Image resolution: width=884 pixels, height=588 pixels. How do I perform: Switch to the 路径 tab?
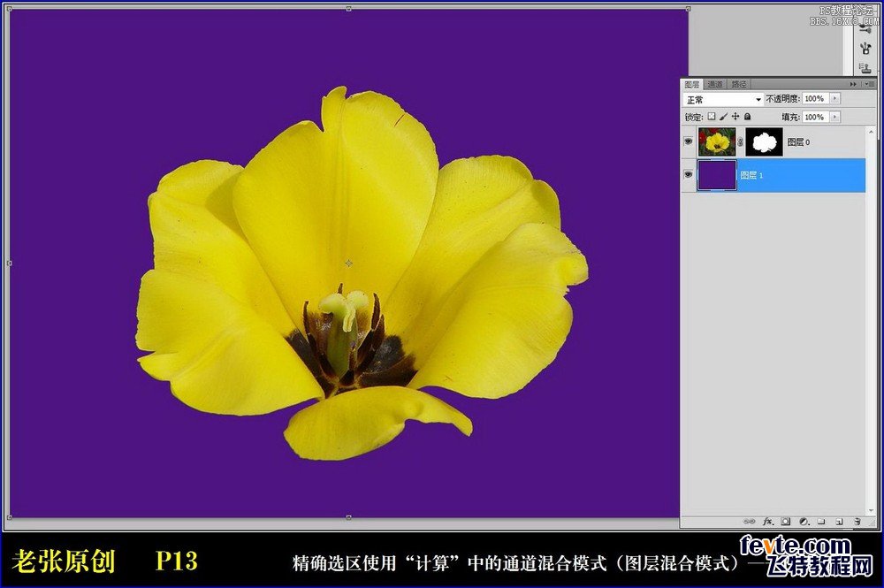click(739, 85)
